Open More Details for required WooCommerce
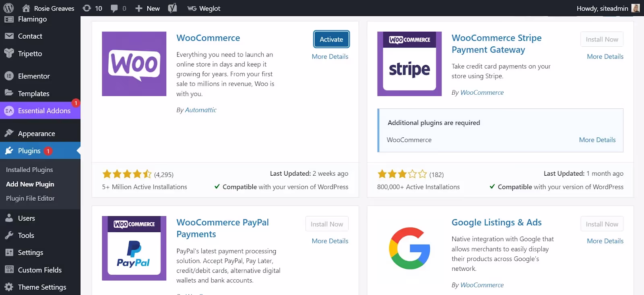Screen dimensions: 644x295 tap(597, 140)
